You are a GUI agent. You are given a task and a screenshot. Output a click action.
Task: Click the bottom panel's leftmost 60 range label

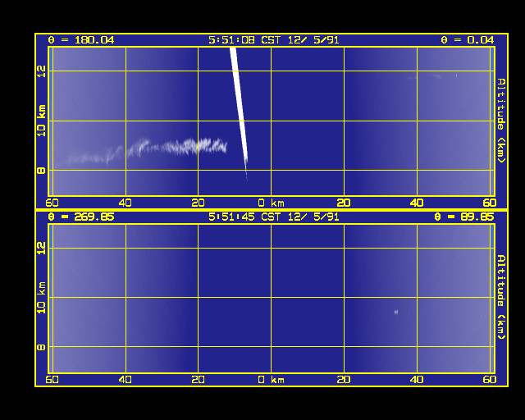(x=52, y=380)
